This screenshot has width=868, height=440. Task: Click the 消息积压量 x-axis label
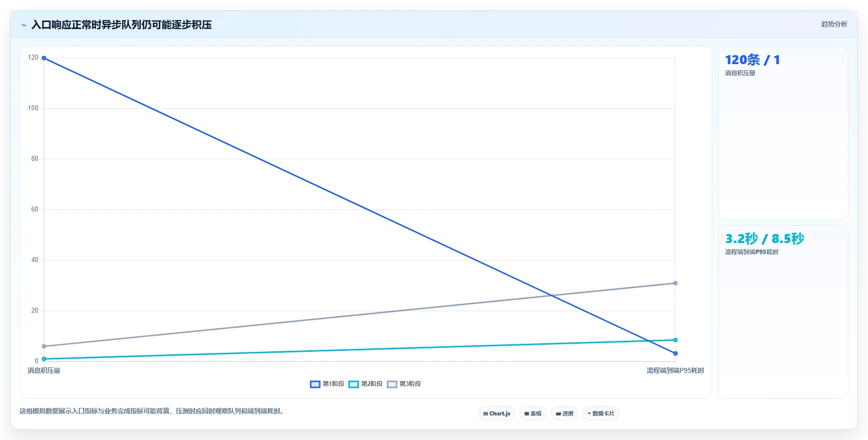44,371
